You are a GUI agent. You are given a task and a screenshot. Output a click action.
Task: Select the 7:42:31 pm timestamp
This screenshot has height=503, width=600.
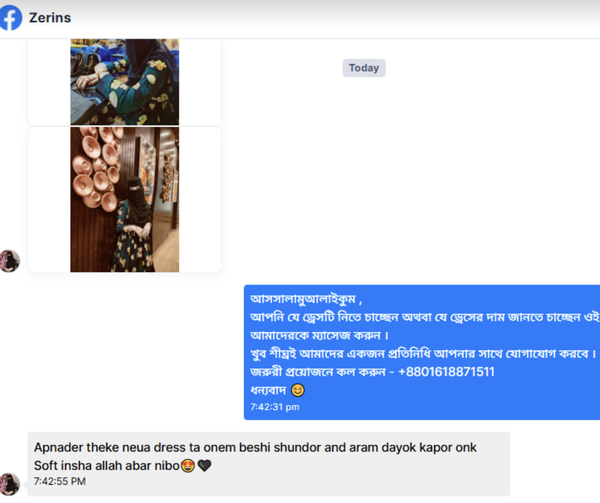tap(275, 407)
